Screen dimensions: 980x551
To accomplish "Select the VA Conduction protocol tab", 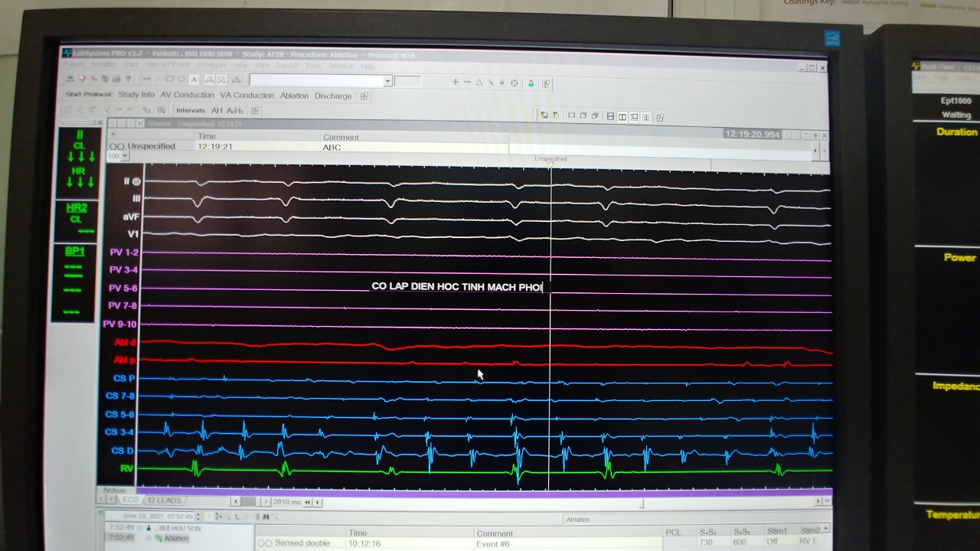I will pyautogui.click(x=247, y=96).
